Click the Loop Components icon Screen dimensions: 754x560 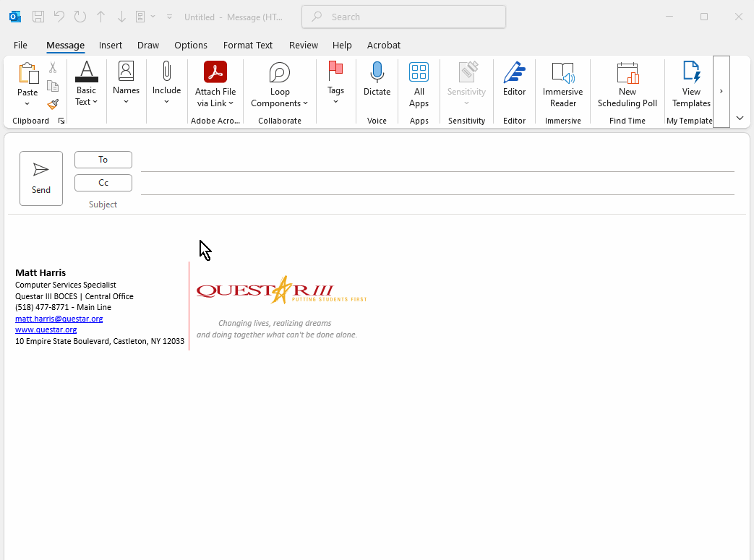click(x=279, y=72)
